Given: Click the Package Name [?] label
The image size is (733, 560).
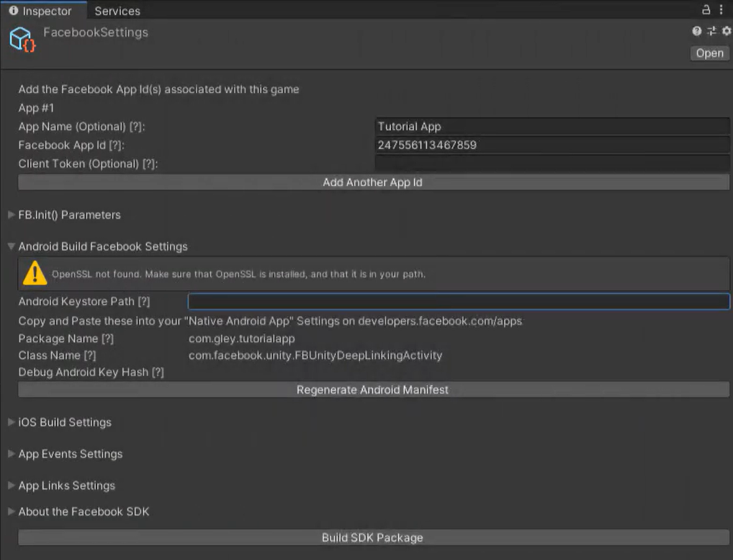Looking at the screenshot, I should [66, 339].
